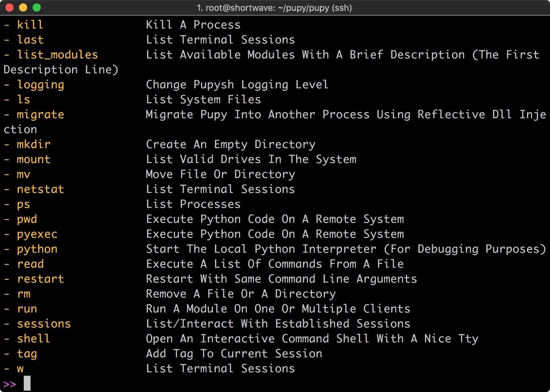The image size is (550, 392).
Task: Click the green fullscreen window button
Action: (37, 7)
